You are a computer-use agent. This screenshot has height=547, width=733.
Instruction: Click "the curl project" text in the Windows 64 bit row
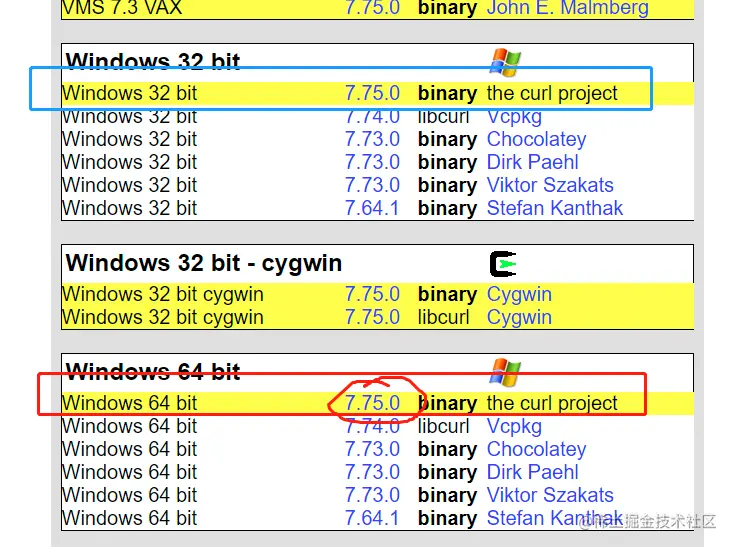(552, 403)
